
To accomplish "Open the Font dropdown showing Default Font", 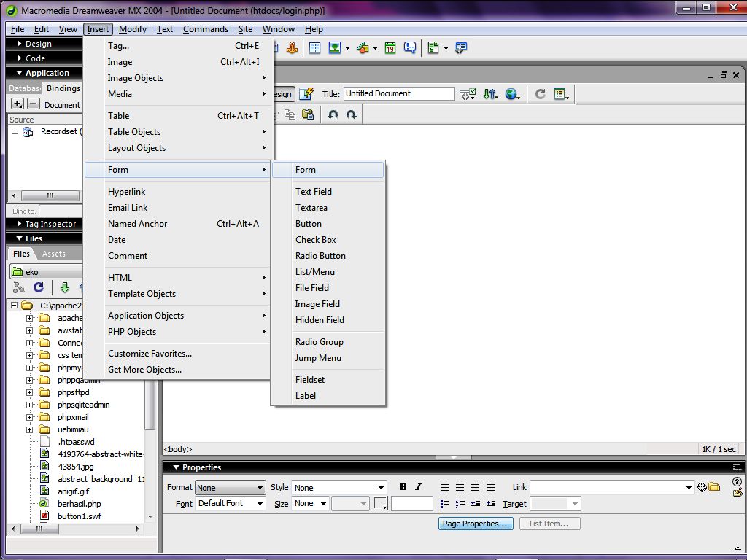I will click(230, 503).
